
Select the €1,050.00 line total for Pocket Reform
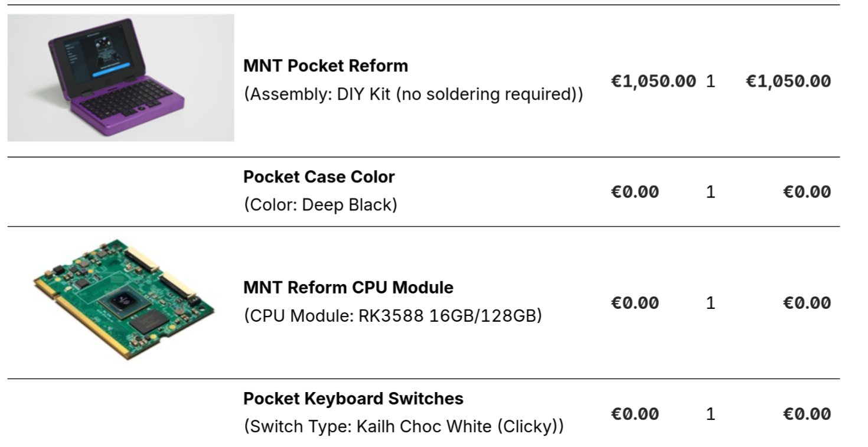(788, 81)
